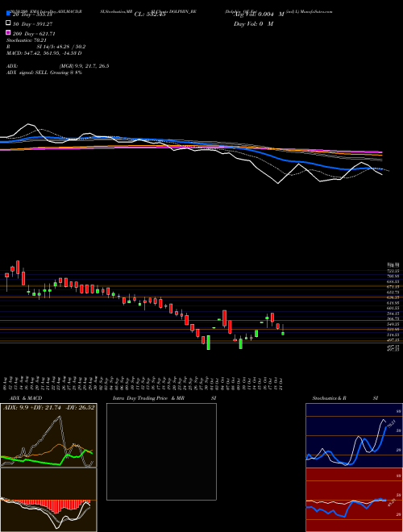
Task: Click the magenta 200 Day EMA legend swatch
Action: (x=8, y=32)
